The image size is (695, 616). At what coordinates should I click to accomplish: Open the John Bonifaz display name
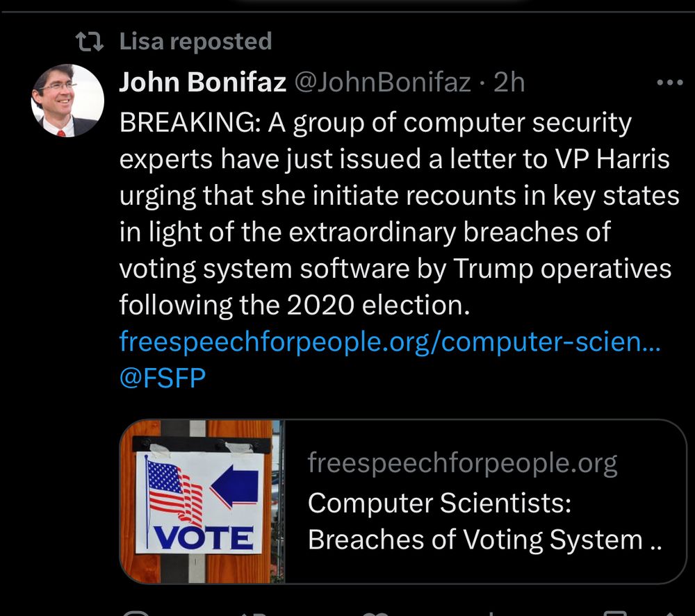(x=202, y=83)
